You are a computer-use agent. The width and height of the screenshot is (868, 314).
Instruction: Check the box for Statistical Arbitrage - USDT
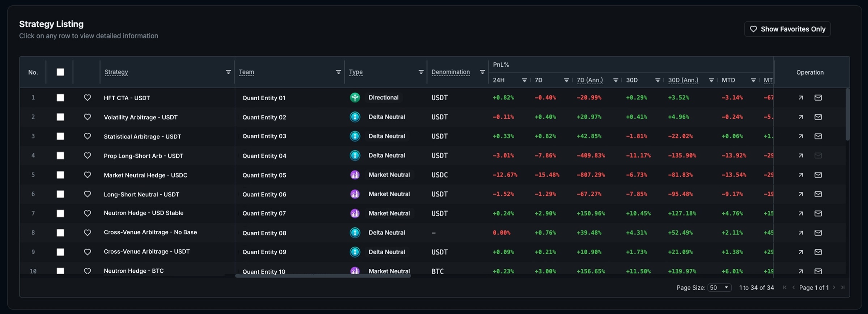pyautogui.click(x=60, y=136)
